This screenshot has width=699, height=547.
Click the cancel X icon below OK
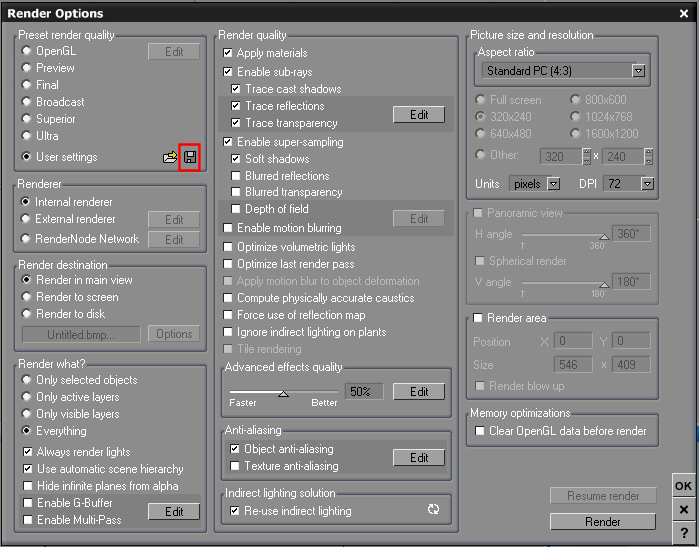(x=683, y=509)
